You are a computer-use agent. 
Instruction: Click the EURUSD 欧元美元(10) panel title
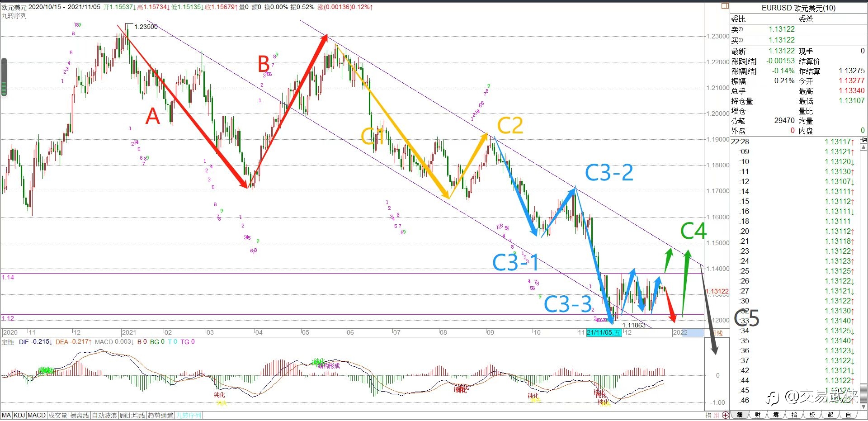pyautogui.click(x=798, y=8)
